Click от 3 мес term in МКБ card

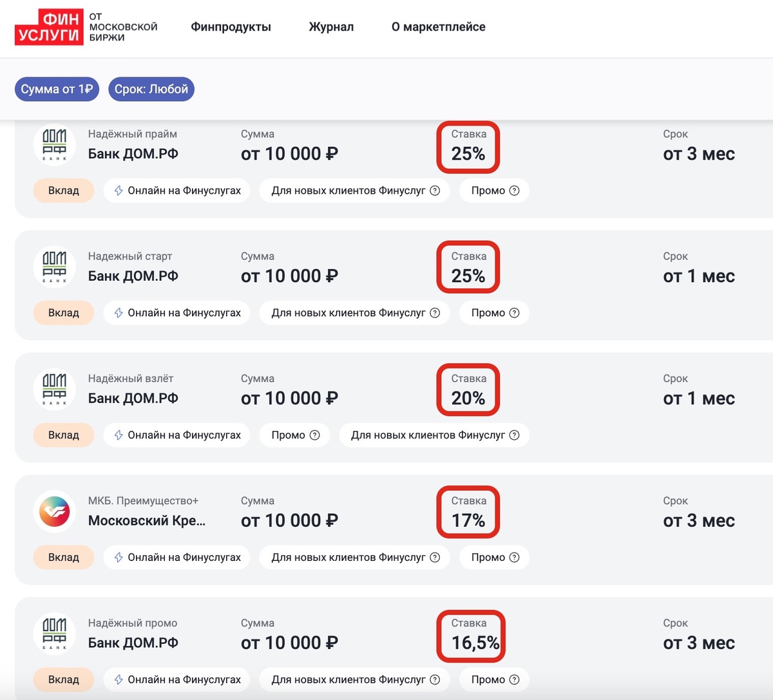point(699,520)
